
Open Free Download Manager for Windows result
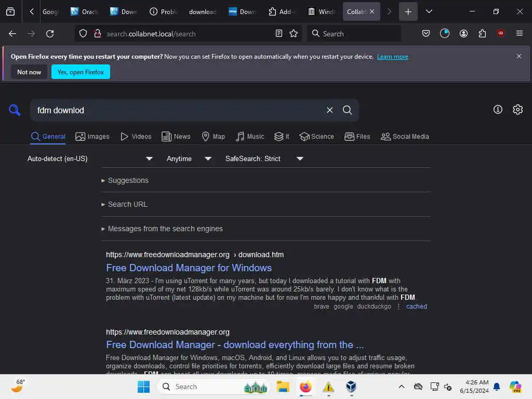pyautogui.click(x=189, y=268)
